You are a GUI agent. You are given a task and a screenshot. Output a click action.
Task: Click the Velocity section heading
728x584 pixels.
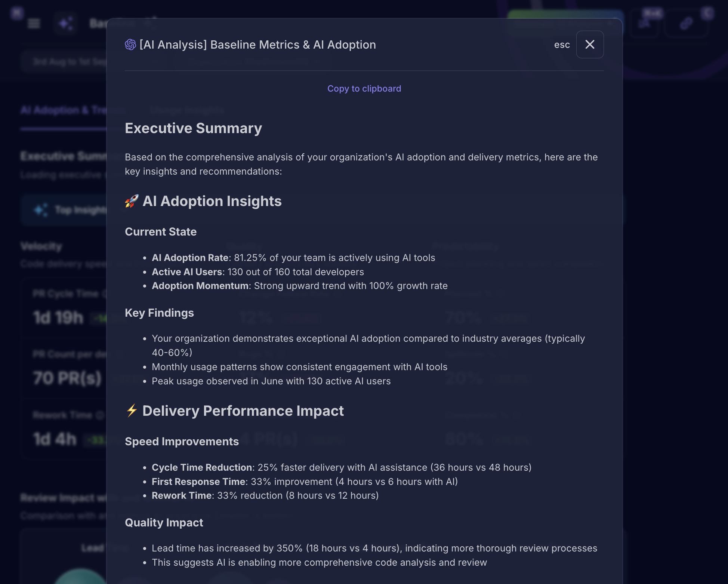tap(41, 246)
